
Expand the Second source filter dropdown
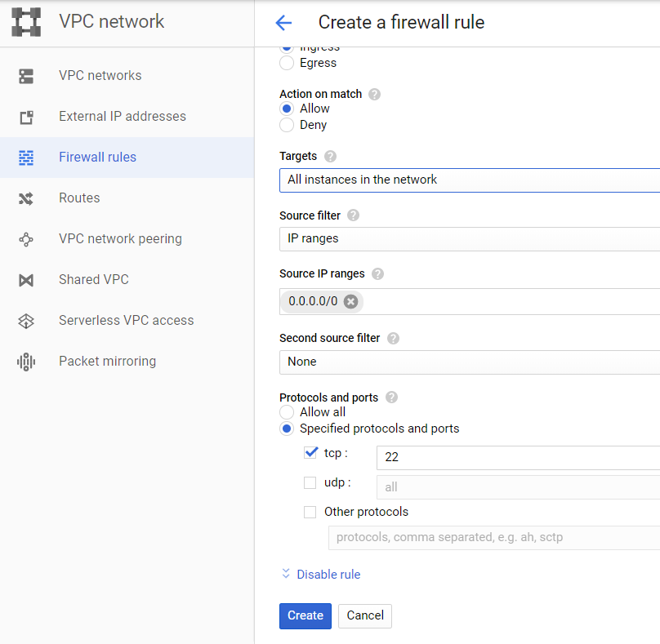(x=470, y=362)
